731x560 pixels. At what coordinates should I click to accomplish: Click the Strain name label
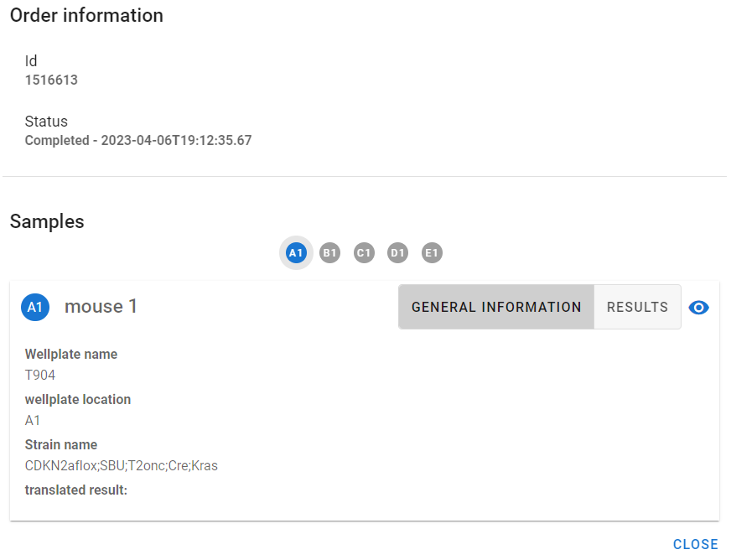coord(61,444)
